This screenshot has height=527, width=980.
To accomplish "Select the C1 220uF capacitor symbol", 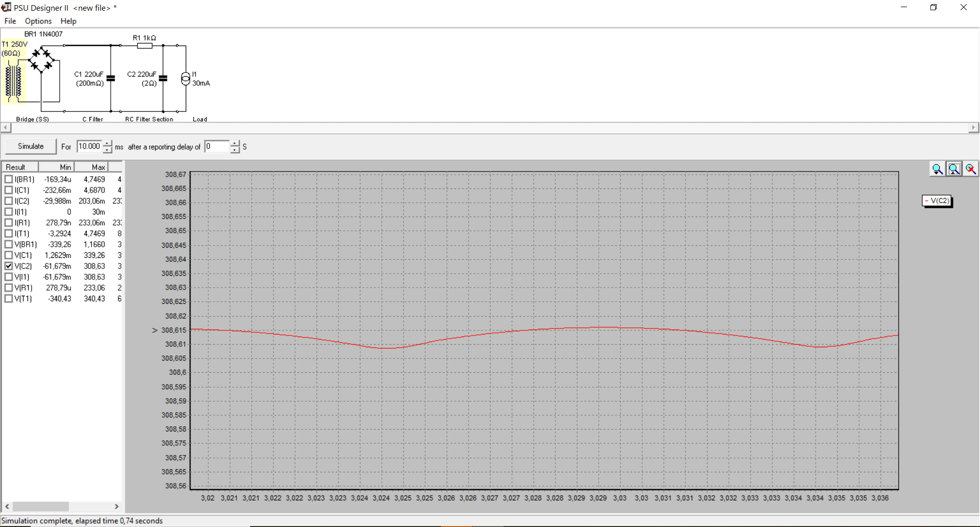I will 111,78.
